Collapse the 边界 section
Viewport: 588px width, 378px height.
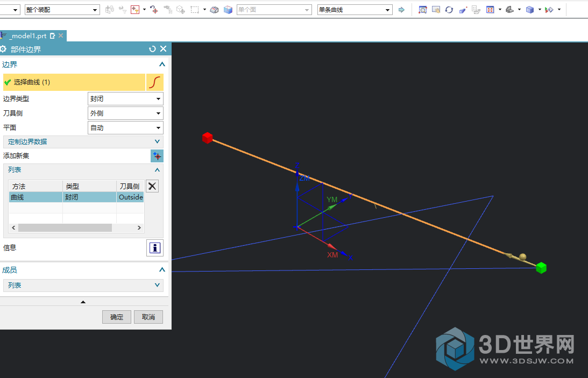[x=162, y=65]
